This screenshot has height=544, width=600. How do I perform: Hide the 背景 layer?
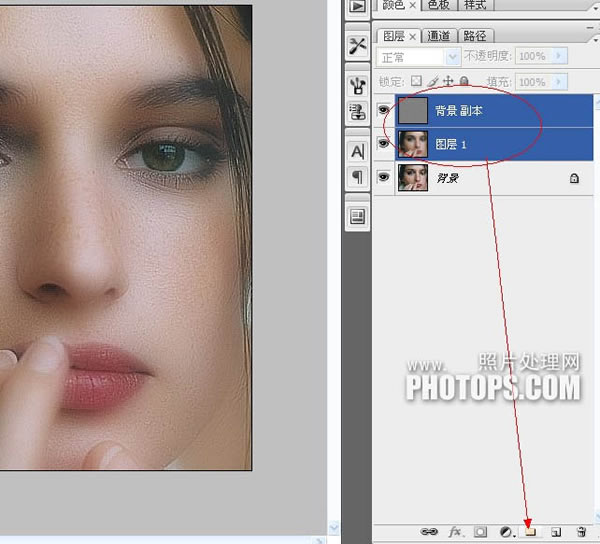(383, 177)
